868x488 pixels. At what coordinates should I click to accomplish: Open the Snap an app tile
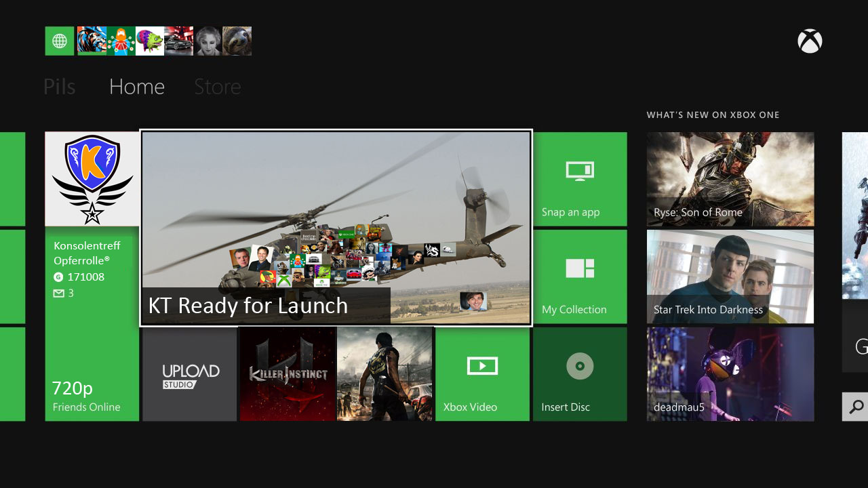point(580,179)
